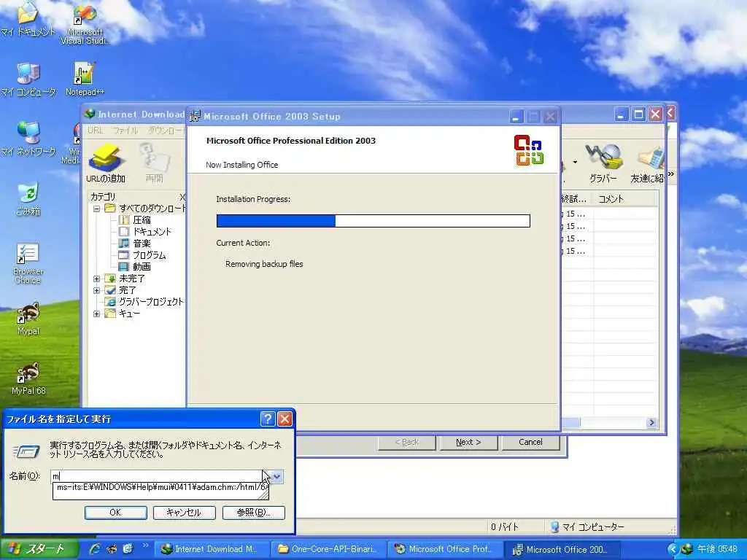Viewport: 747px width, 560px height.
Task: Click the system tray Internet Download Manager icon
Action: [686, 549]
